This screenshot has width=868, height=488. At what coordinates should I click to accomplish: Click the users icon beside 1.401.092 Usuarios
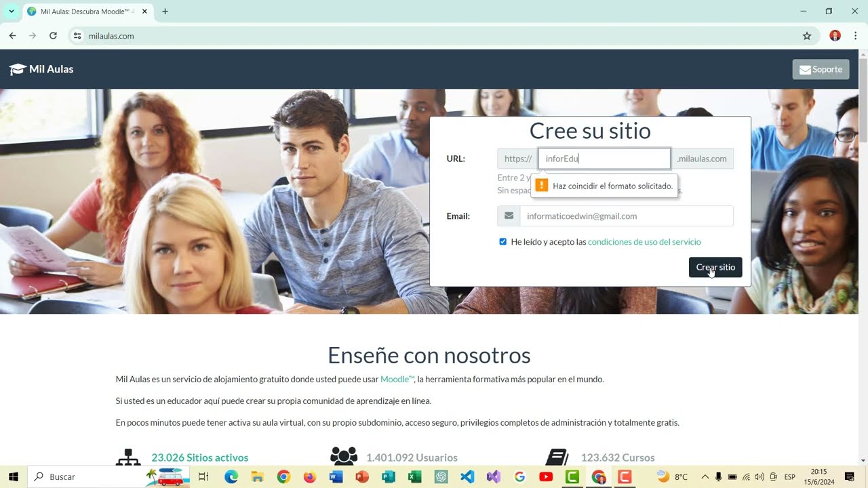344,457
